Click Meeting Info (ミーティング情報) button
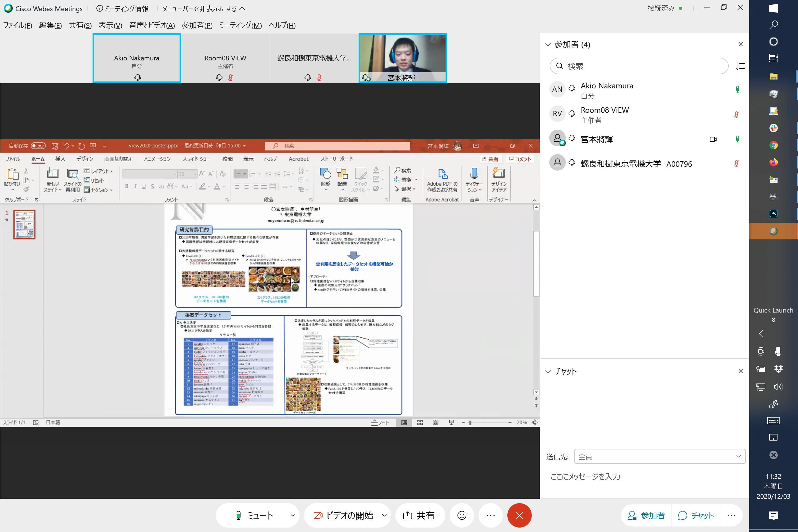Viewport: 798px width, 532px height. coord(122,9)
